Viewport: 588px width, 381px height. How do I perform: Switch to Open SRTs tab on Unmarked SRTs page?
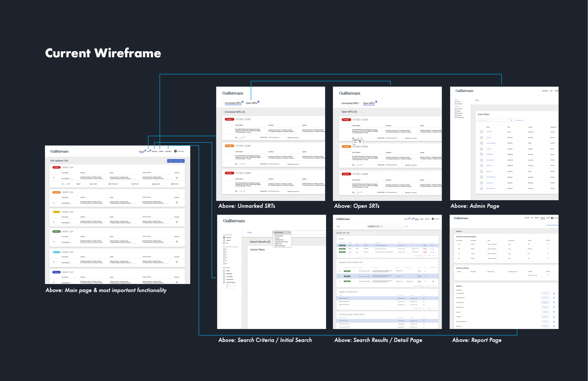pyautogui.click(x=251, y=103)
